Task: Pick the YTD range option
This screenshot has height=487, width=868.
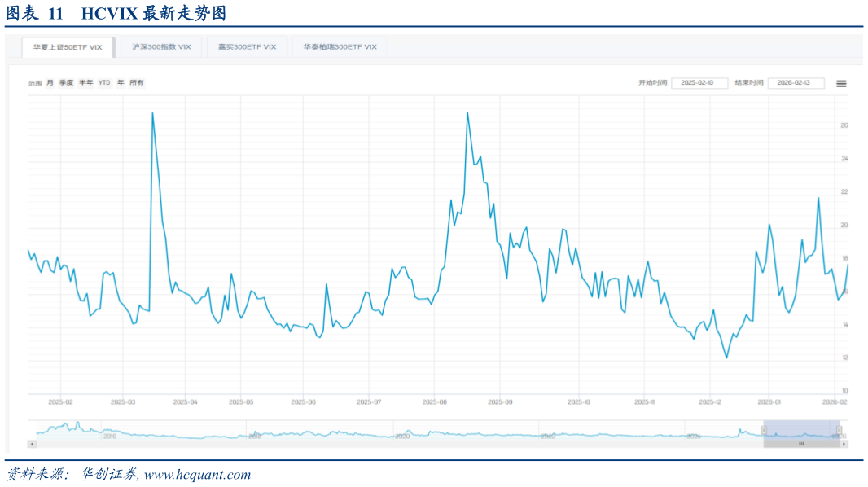Action: pos(104,83)
